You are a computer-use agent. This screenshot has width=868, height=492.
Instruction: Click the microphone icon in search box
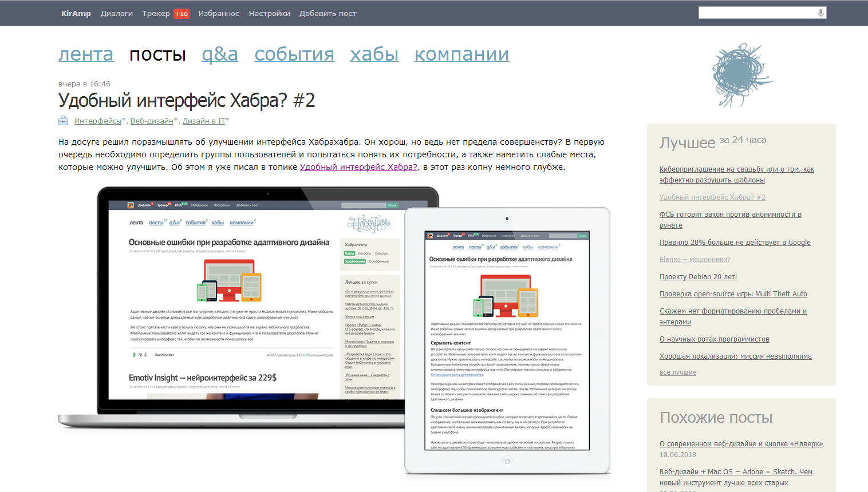tap(820, 13)
